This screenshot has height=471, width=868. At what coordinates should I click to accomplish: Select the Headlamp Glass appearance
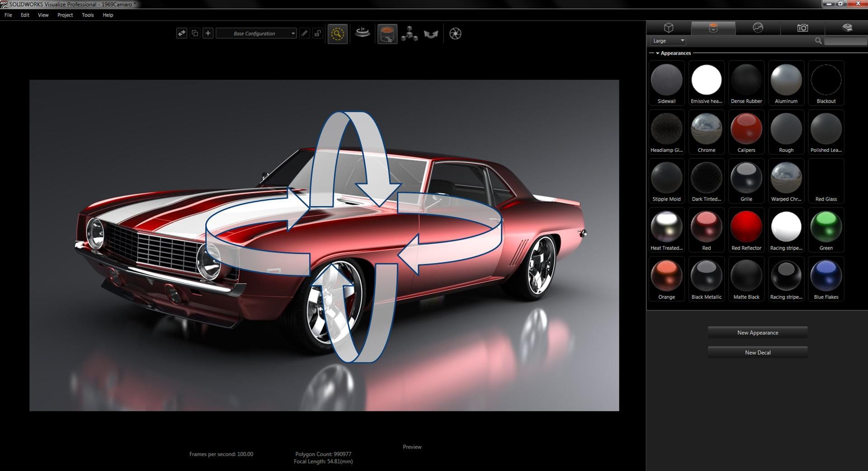(x=666, y=132)
